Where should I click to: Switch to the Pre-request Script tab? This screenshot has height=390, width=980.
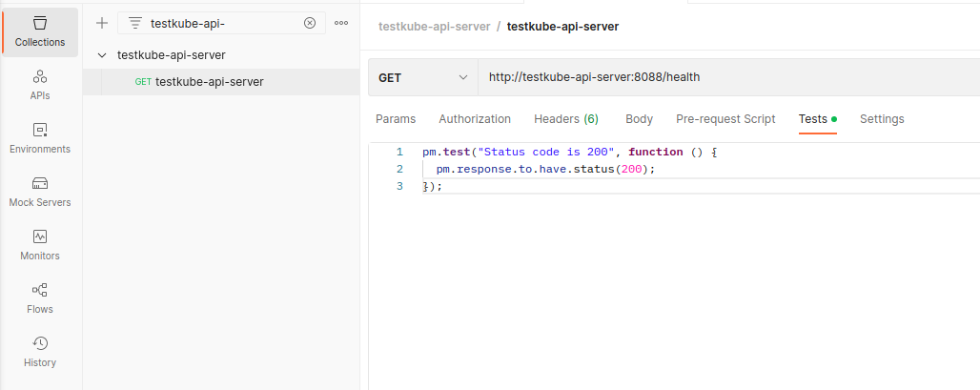(725, 119)
